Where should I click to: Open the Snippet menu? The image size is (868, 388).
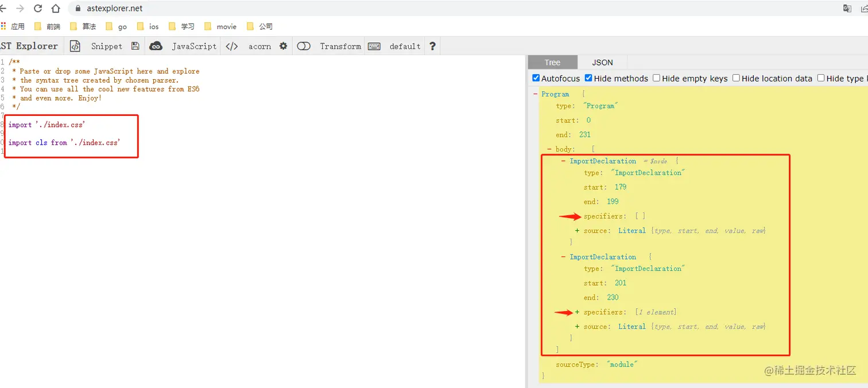point(107,46)
